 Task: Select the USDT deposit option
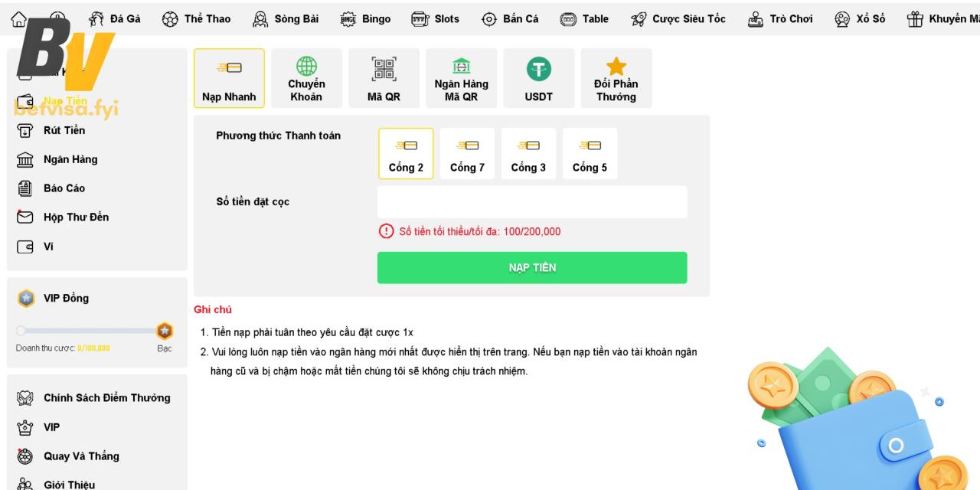tap(538, 79)
